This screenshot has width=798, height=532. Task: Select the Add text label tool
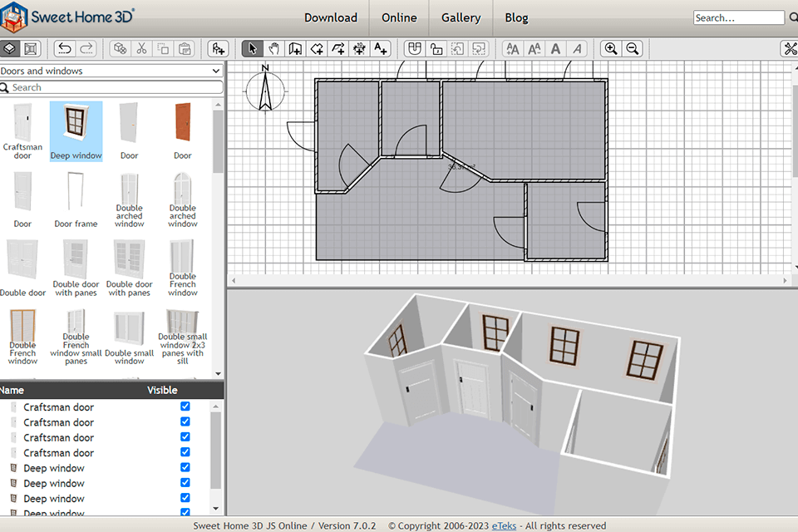point(381,49)
